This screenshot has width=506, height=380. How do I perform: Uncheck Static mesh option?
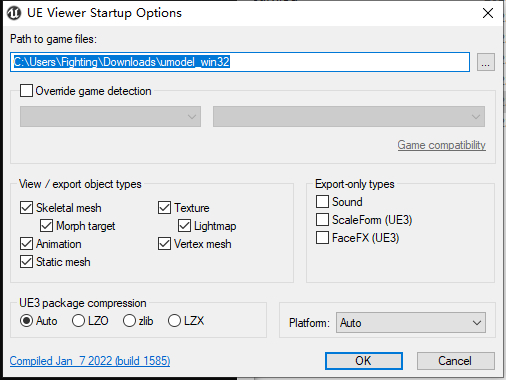26,262
